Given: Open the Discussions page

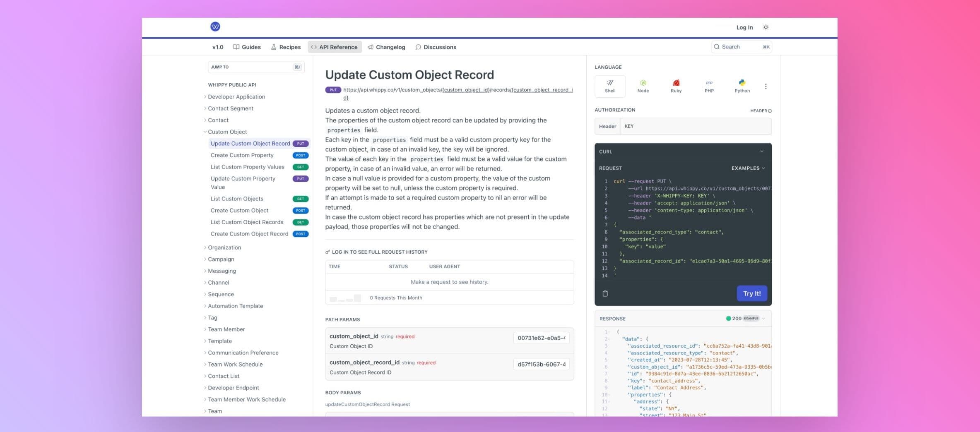Looking at the screenshot, I should pos(436,47).
